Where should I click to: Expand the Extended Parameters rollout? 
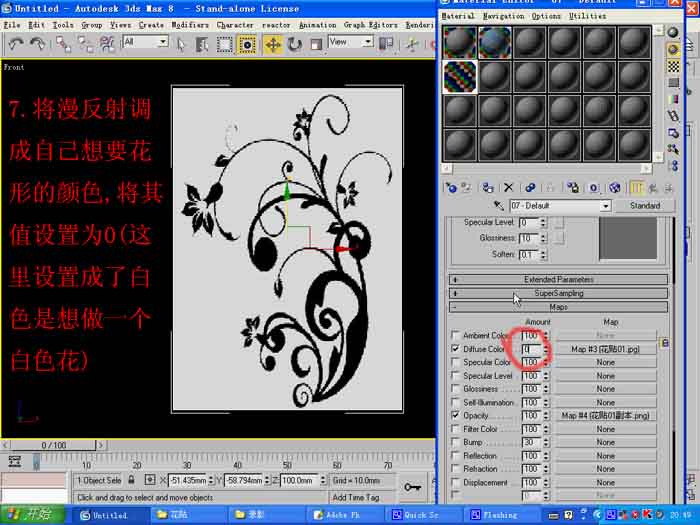tap(558, 279)
